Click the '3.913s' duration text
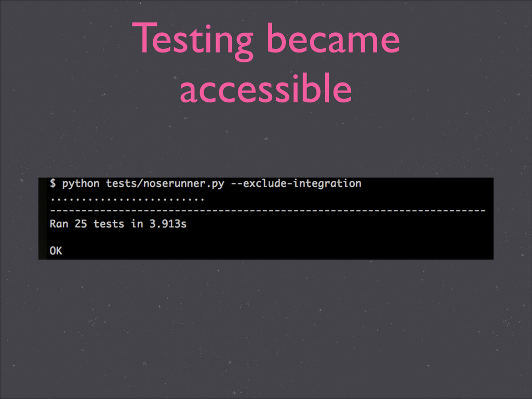 [168, 224]
